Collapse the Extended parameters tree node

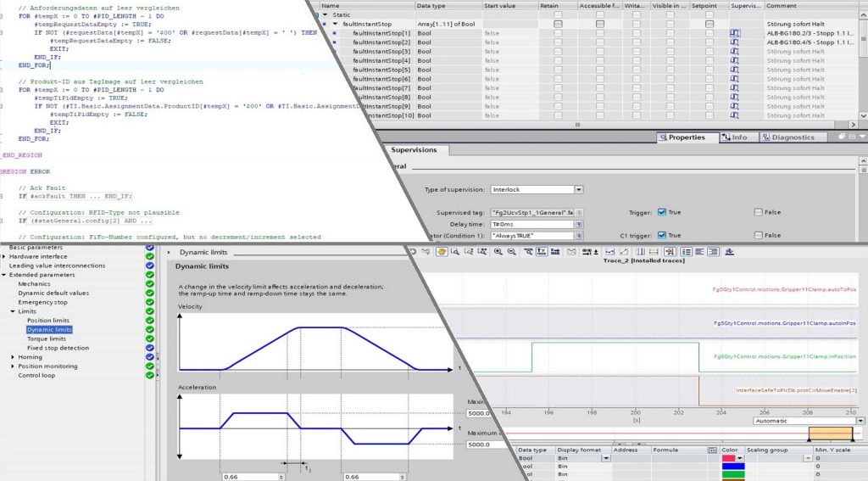click(3, 275)
